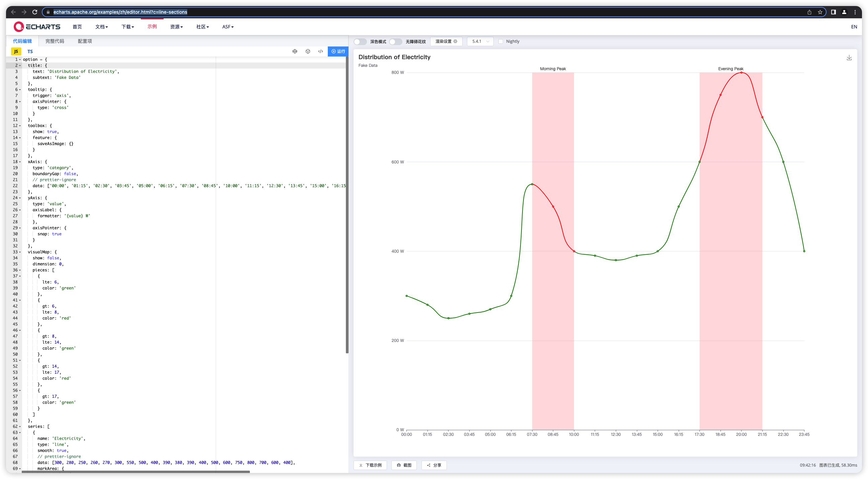The height and width of the screenshot is (479, 868).
Task: Click the 分享 share icon button
Action: point(434,465)
